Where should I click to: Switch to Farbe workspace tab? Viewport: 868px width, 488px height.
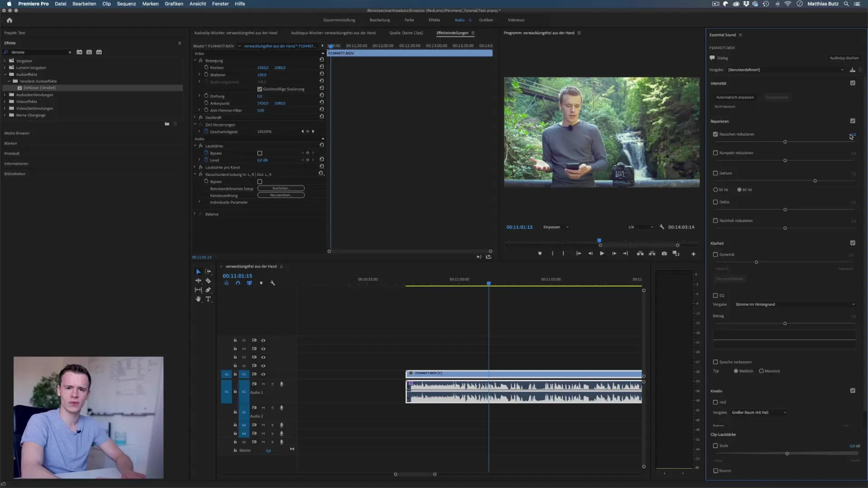click(409, 20)
